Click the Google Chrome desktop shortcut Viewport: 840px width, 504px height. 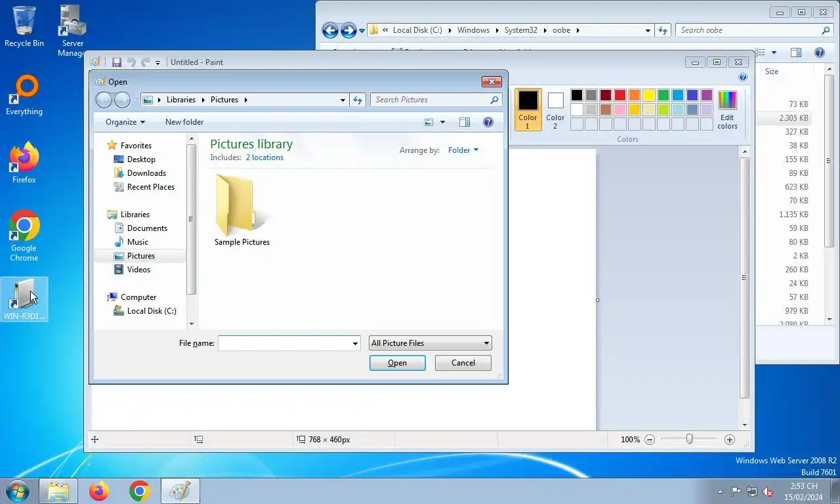pyautogui.click(x=24, y=236)
